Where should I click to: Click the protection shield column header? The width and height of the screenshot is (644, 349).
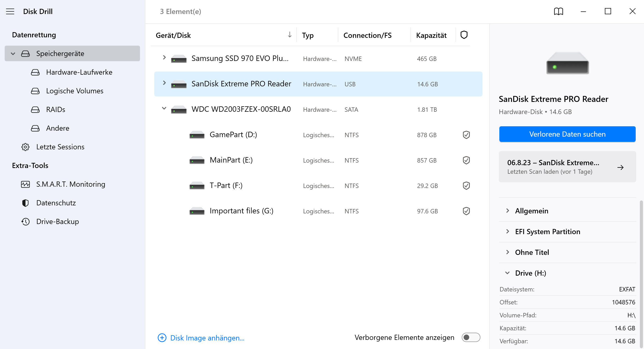(x=464, y=35)
